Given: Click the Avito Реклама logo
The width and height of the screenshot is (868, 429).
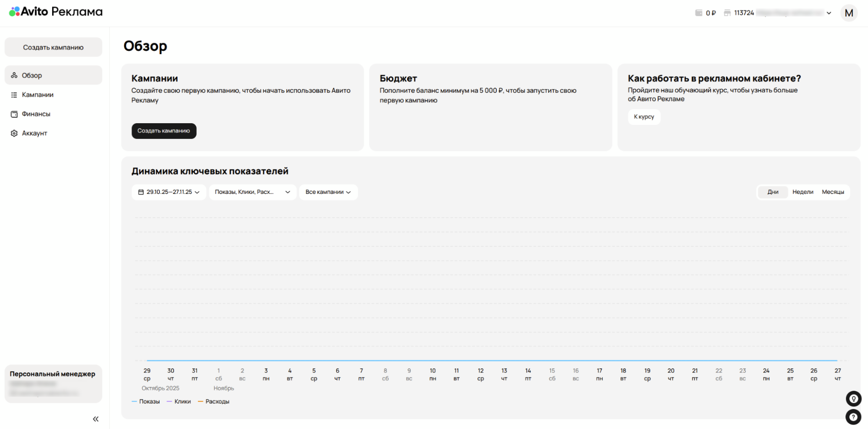Looking at the screenshot, I should 56,12.
